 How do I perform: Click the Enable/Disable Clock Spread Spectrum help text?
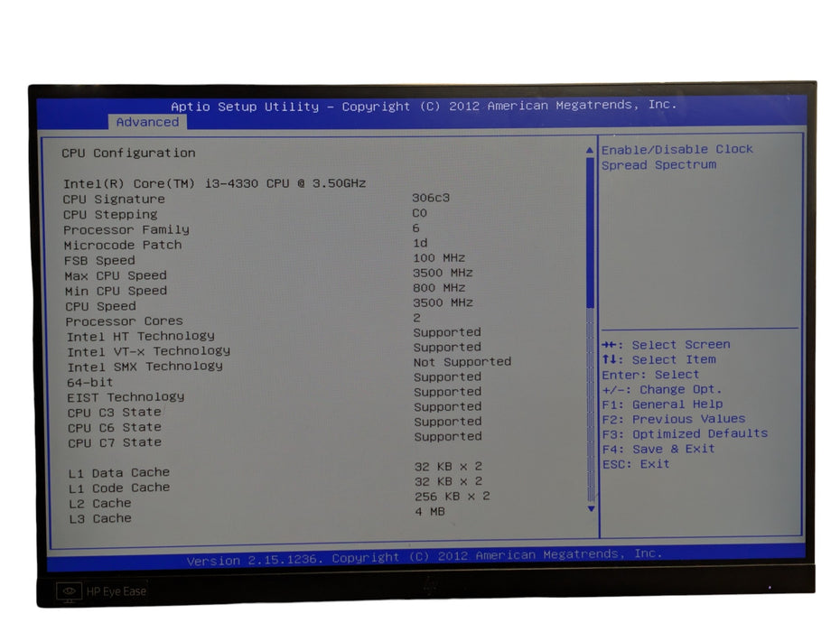(677, 157)
